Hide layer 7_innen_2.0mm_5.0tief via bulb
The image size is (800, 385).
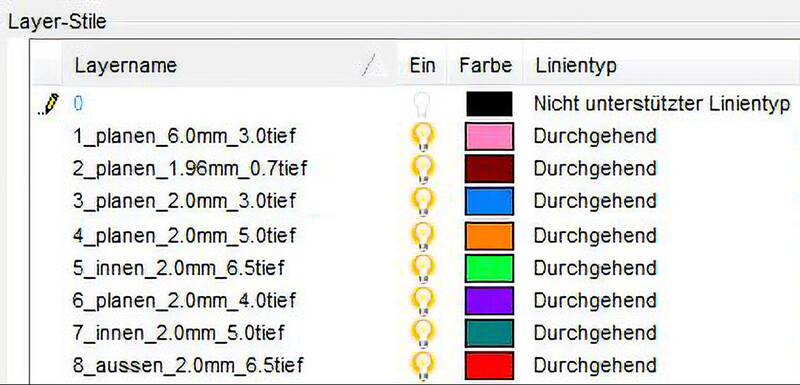[x=423, y=332]
